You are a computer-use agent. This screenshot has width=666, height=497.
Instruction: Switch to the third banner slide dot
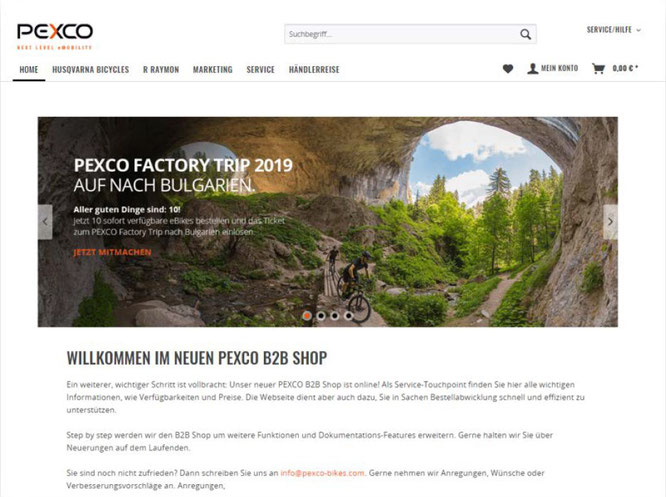click(x=335, y=316)
